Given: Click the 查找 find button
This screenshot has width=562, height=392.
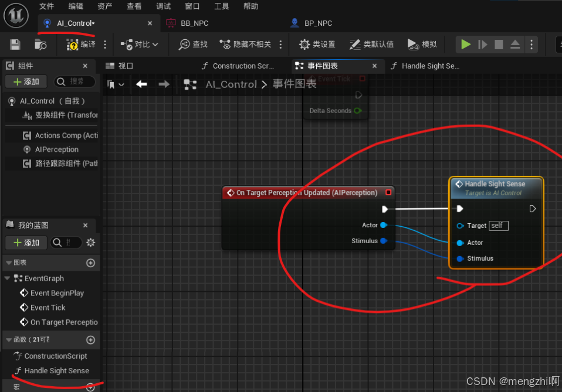Looking at the screenshot, I should 193,45.
